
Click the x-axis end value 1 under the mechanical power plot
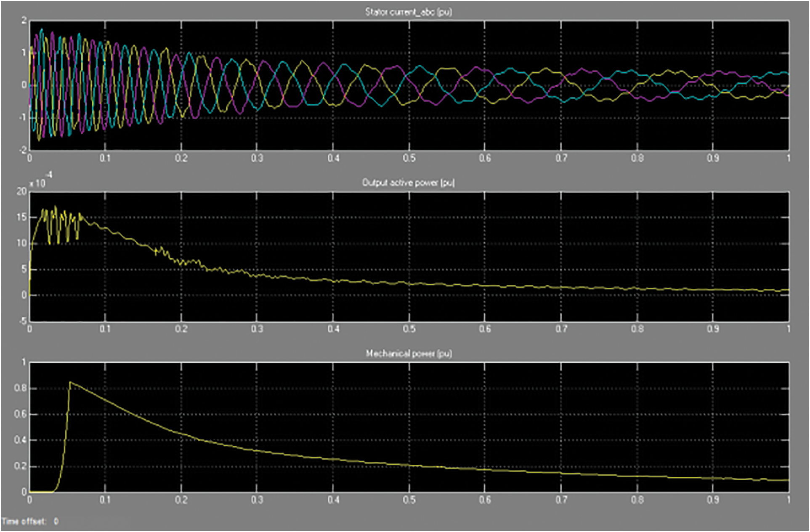(789, 500)
